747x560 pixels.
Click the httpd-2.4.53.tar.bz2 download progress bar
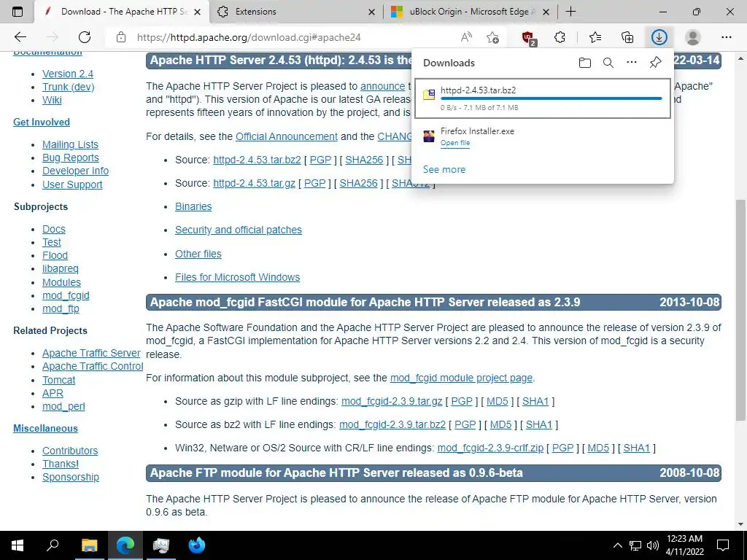551,98
